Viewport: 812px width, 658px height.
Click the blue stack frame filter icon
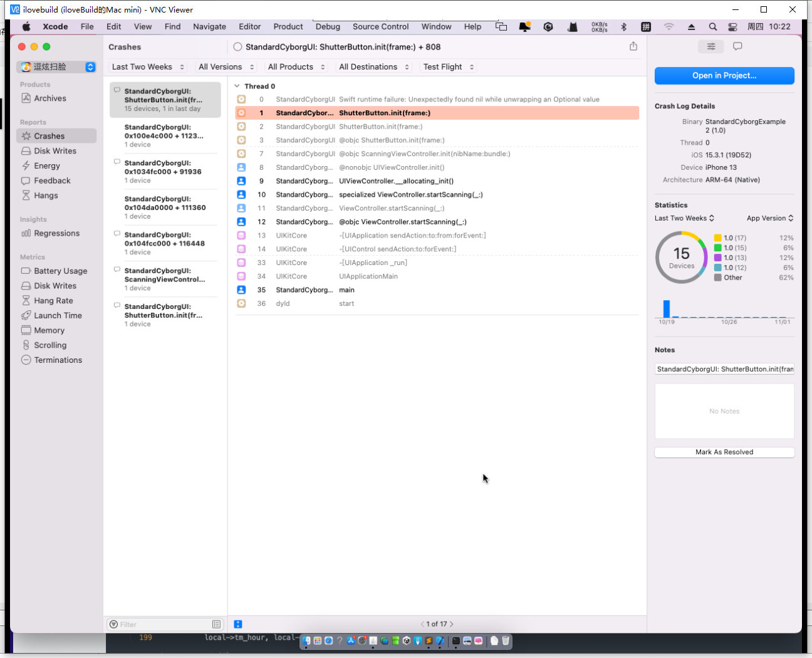point(238,624)
